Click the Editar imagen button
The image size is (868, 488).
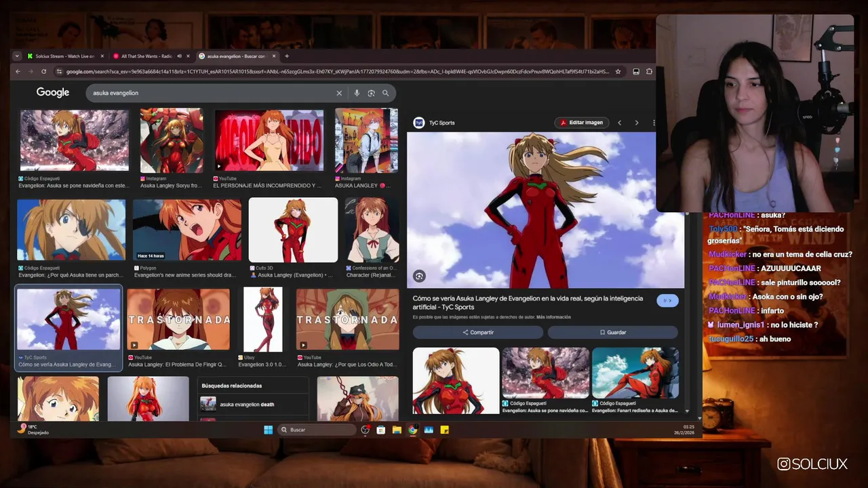[581, 123]
